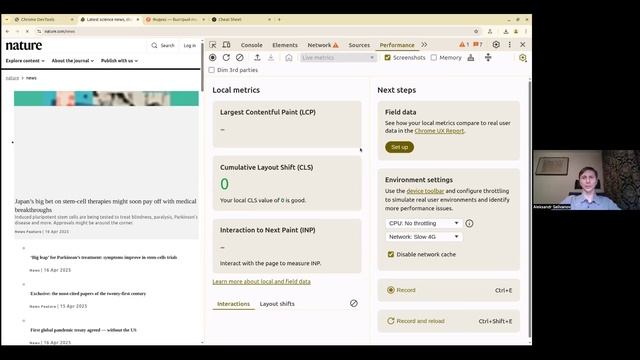This screenshot has height=360, width=640.
Task: Open the Chrome UX Report link
Action: [439, 131]
